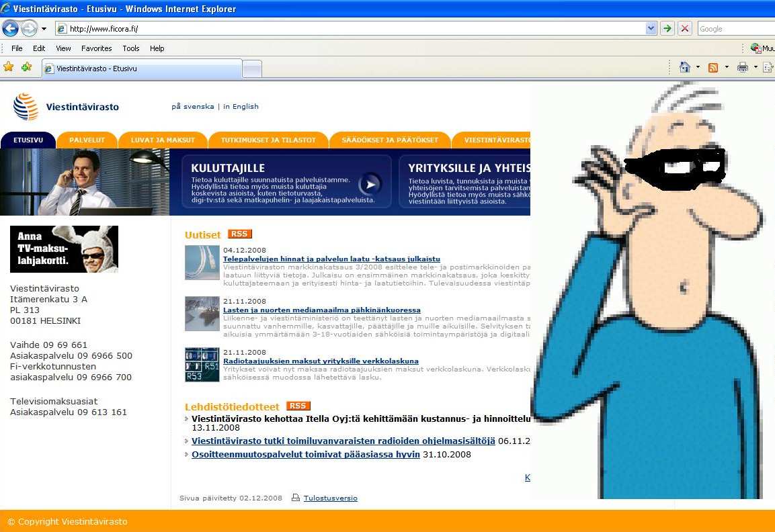Open a new blank browser tab
Screen dimensions: 775x532
coord(252,69)
